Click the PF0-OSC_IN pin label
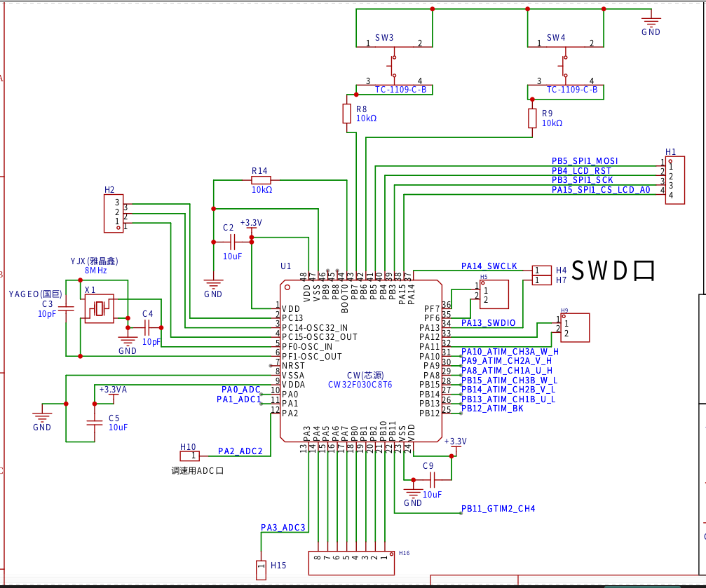The width and height of the screenshot is (706, 588). point(307,347)
